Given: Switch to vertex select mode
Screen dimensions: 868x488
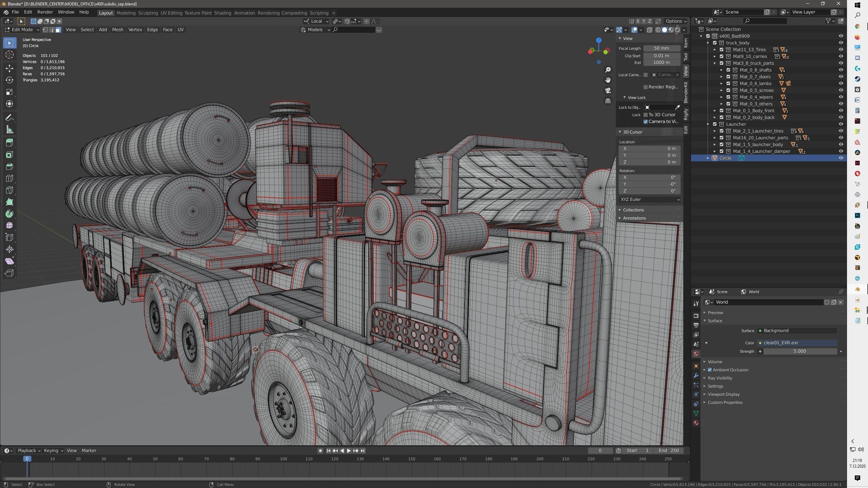Looking at the screenshot, I should point(45,30).
